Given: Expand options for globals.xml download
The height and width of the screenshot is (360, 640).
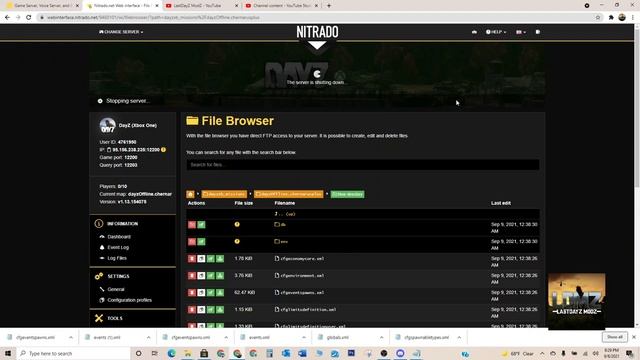Looking at the screenshot, I should click(x=382, y=338).
